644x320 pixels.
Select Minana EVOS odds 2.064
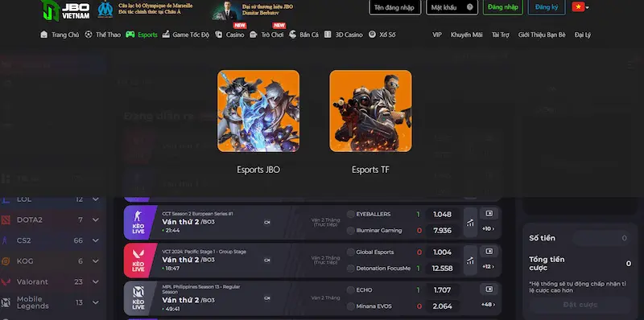(442, 306)
